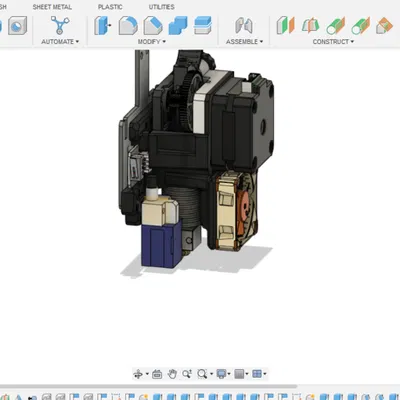Click the Zoom Window / Fit icon
The height and width of the screenshot is (400, 400).
[x=202, y=374]
